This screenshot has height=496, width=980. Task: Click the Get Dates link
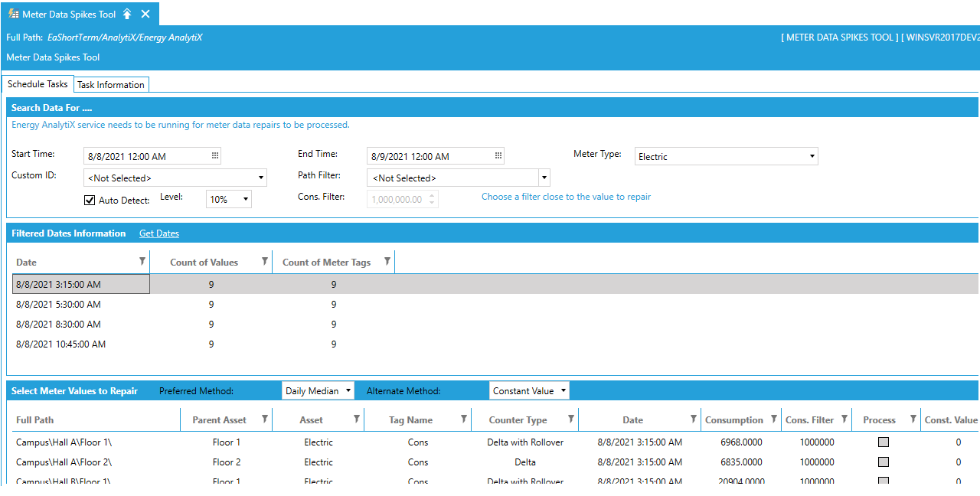pyautogui.click(x=159, y=233)
